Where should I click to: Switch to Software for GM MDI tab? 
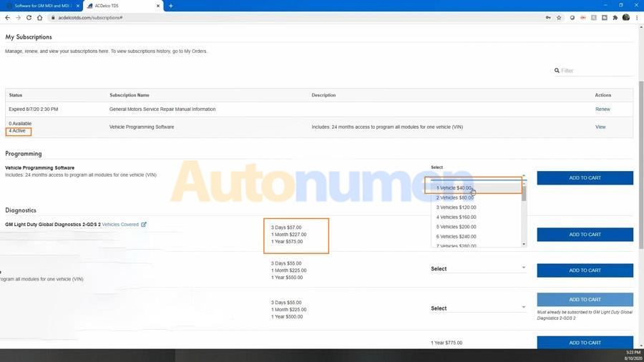(x=42, y=6)
